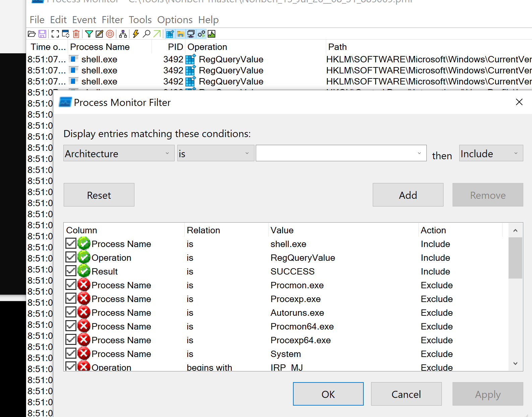The image size is (532, 417).
Task: Uncheck the shell.exe filter checkbox
Action: pyautogui.click(x=71, y=243)
